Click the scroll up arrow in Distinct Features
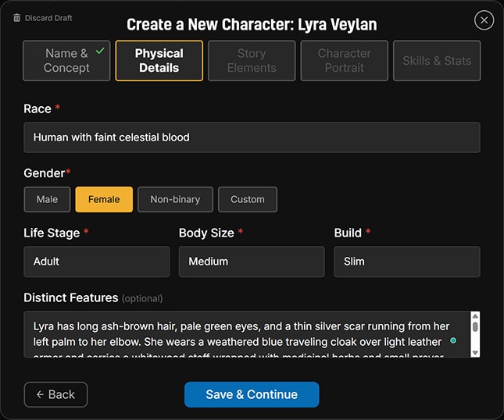504x420 pixels. tap(475, 316)
